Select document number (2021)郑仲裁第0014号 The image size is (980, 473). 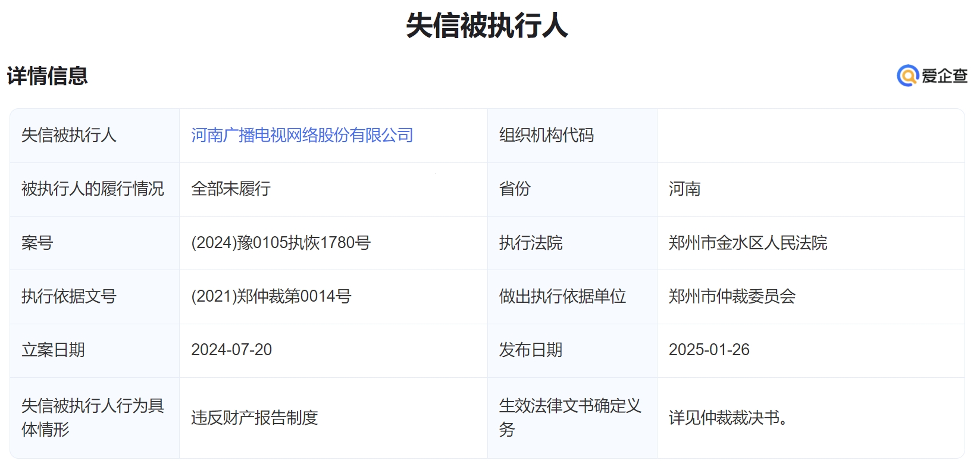271,296
